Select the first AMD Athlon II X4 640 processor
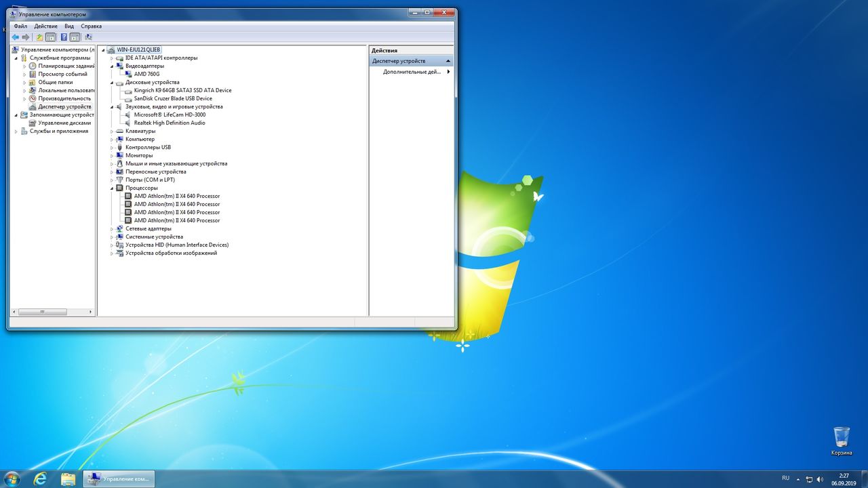The width and height of the screenshot is (868, 488). [x=177, y=196]
